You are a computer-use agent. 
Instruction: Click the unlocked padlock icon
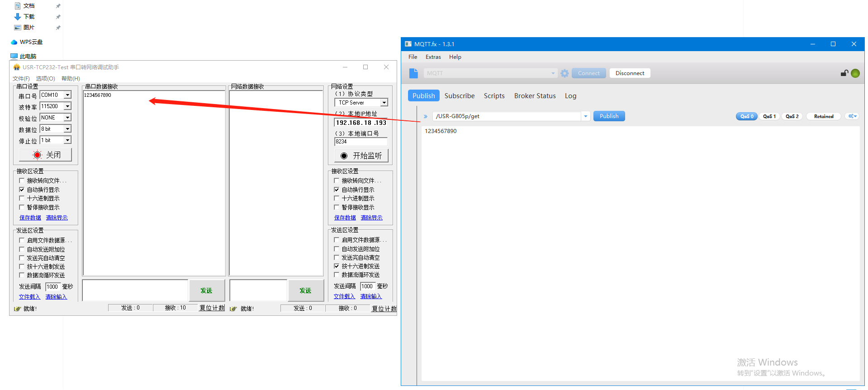coord(844,73)
